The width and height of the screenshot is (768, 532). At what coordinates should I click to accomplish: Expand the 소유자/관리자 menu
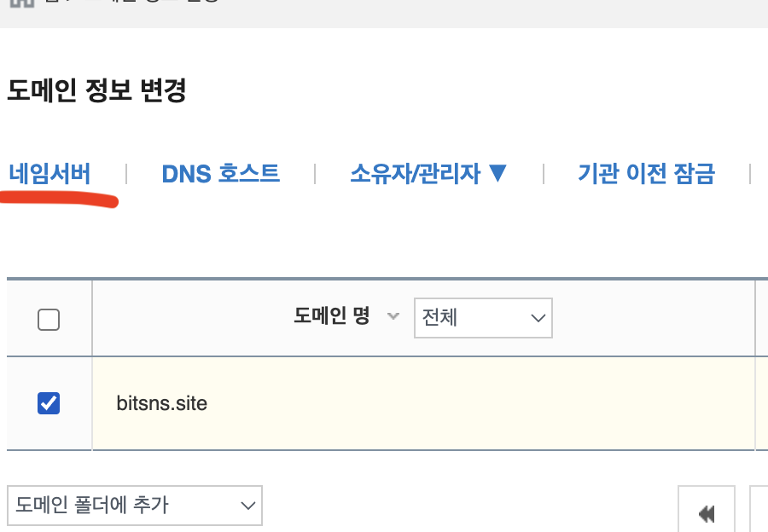coord(428,174)
